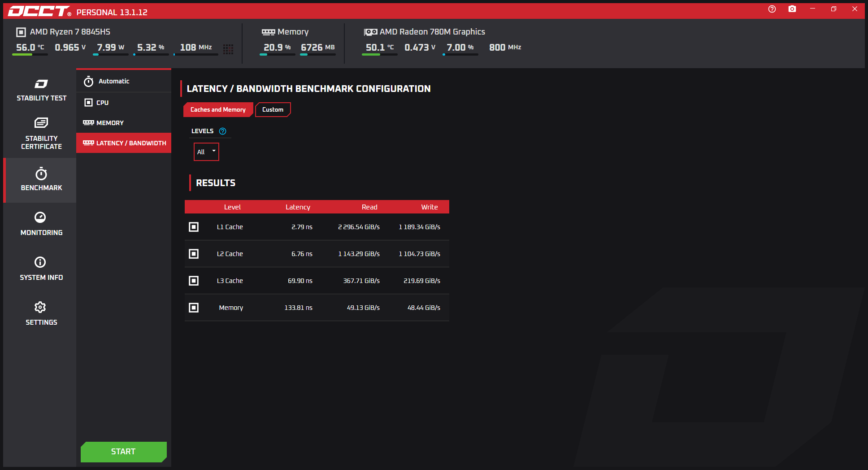Click the help icon in the title bar
The image size is (868, 470).
coord(772,9)
